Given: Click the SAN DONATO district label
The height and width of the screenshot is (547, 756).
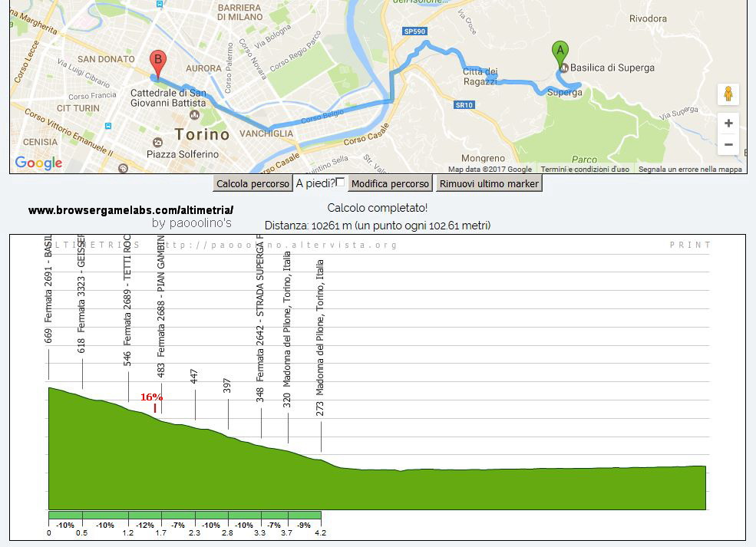Looking at the screenshot, I should click(x=106, y=59).
